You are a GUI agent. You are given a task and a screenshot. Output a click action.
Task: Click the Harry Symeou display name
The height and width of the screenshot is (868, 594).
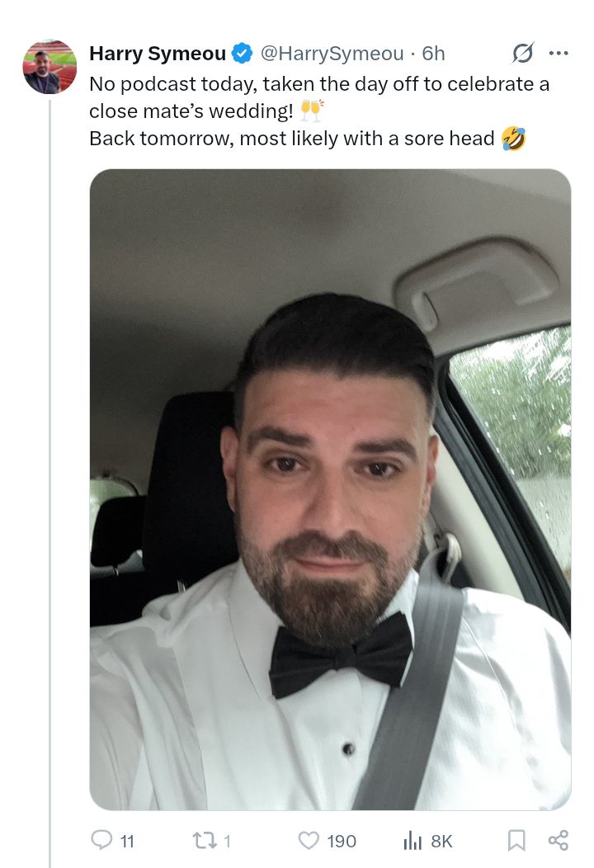[158, 53]
